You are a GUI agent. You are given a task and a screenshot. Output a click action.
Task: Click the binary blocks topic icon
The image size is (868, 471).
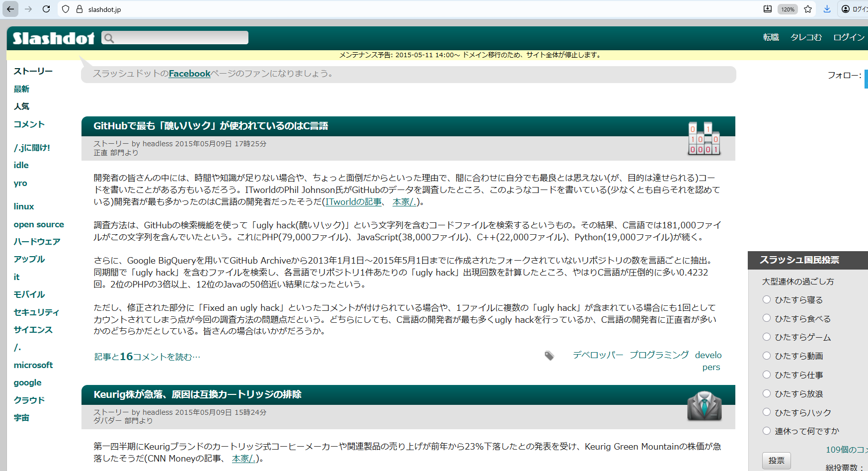704,139
